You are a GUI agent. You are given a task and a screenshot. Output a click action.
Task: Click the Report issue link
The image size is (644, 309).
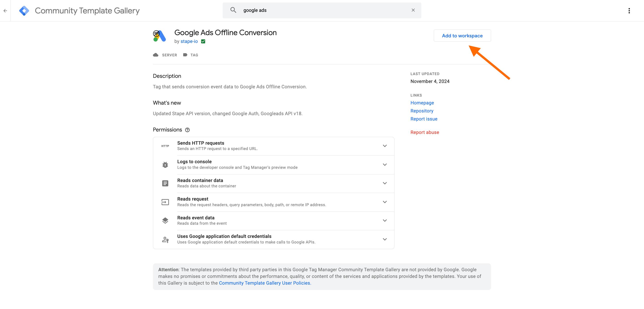coord(424,119)
